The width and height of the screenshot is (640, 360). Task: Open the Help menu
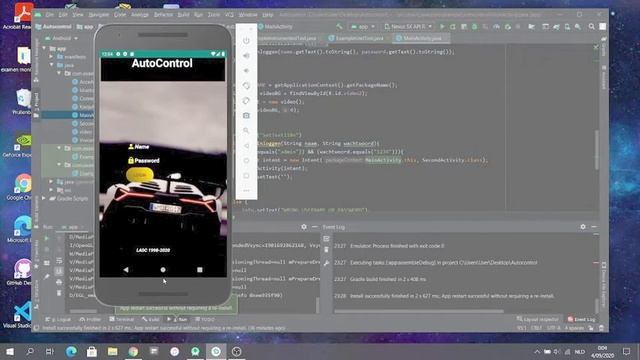tap(268, 15)
